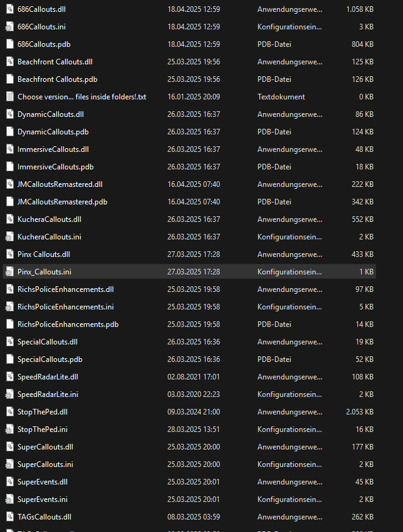Click the text document icon for Choose version
403x532 pixels.
pyautogui.click(x=9, y=97)
